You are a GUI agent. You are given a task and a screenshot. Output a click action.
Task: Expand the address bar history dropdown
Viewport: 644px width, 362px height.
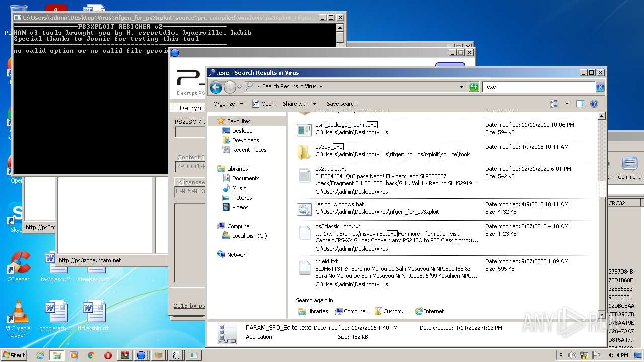(461, 87)
